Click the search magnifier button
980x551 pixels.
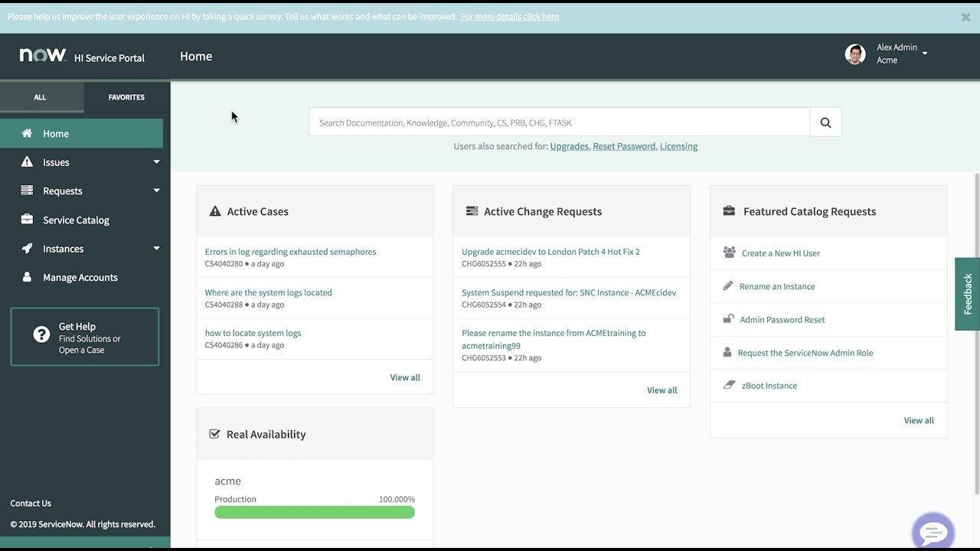[825, 122]
